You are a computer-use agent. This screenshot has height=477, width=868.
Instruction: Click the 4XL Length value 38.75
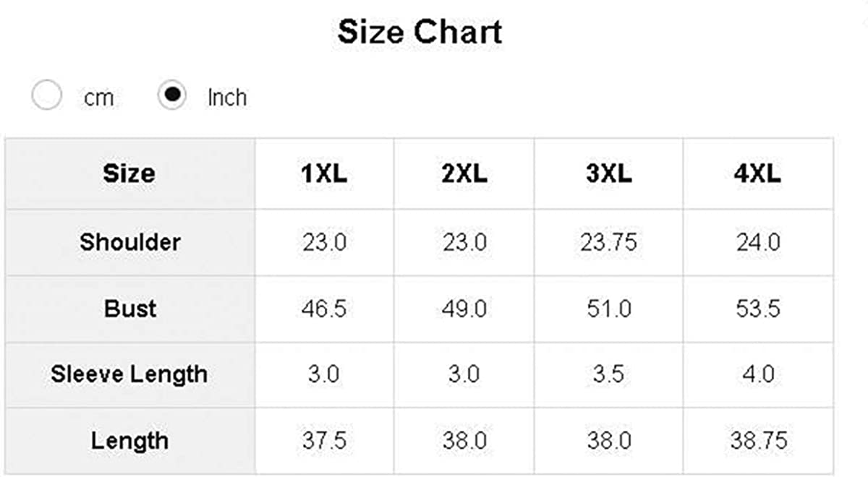(757, 442)
